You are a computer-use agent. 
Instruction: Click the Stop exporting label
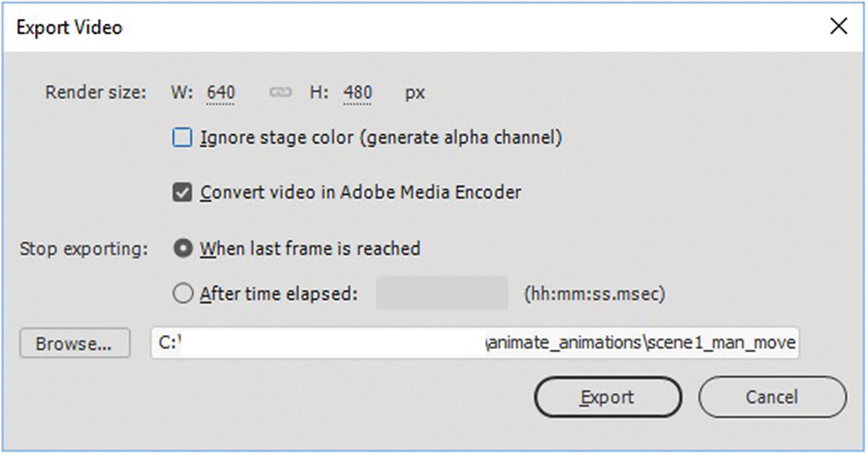84,249
